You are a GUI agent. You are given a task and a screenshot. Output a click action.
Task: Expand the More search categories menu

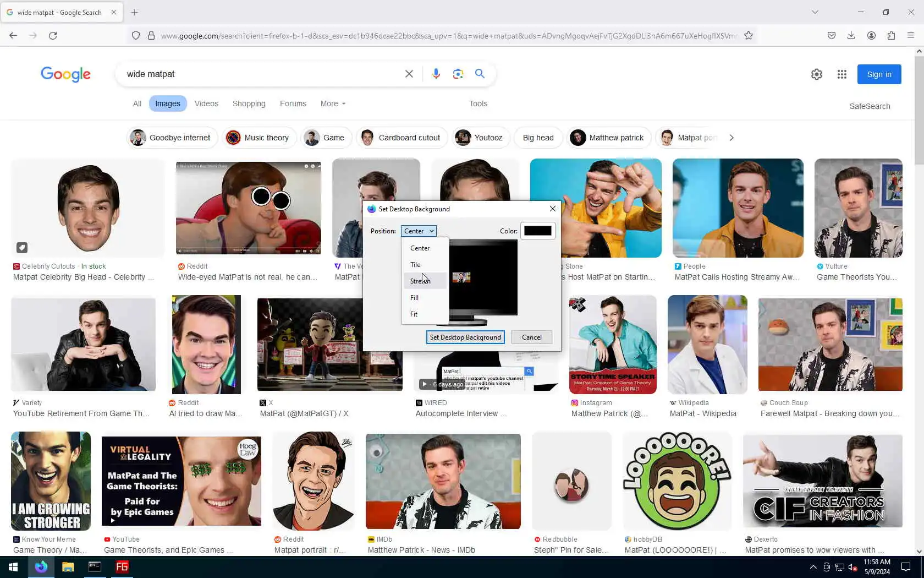[x=333, y=103]
